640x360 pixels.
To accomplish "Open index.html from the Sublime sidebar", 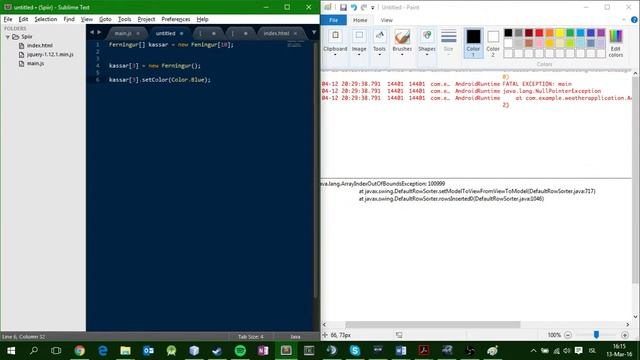I will (x=40, y=45).
